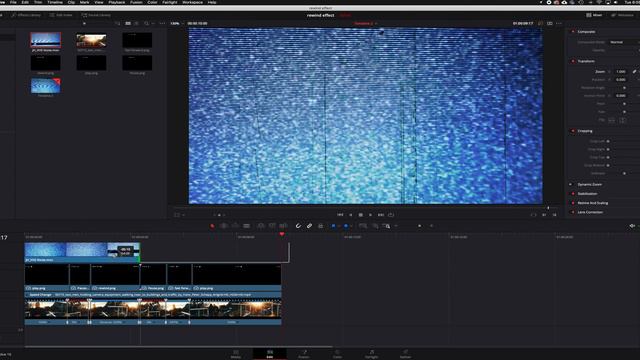Click the Zoom link chain icon
The image size is (640, 360).
[x=634, y=71]
